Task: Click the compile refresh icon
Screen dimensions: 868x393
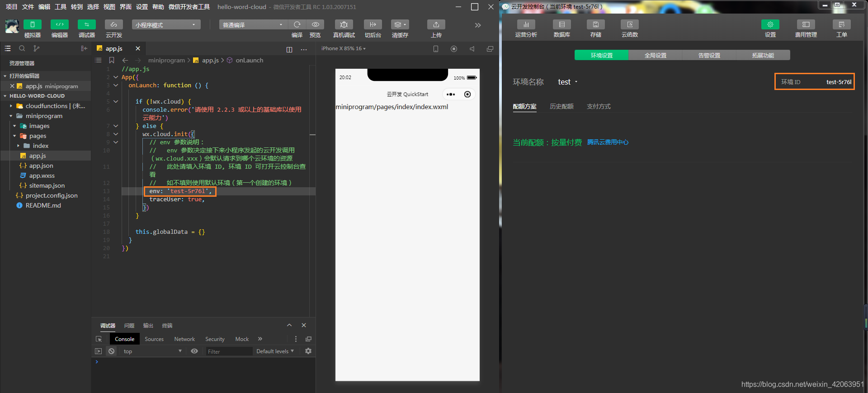Action: click(297, 24)
